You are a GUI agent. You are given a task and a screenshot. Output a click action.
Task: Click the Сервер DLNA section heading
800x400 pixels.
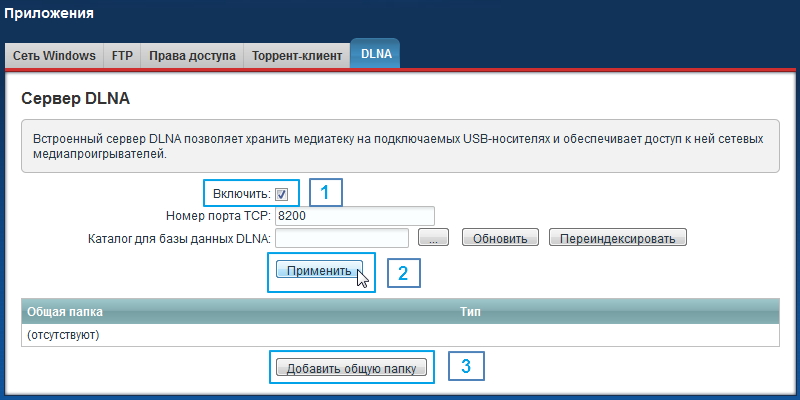[x=76, y=101]
